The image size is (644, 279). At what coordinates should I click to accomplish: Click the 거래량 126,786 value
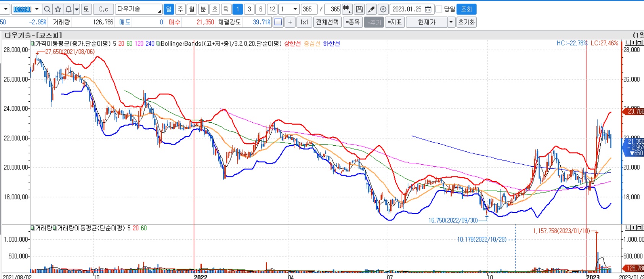click(x=103, y=22)
